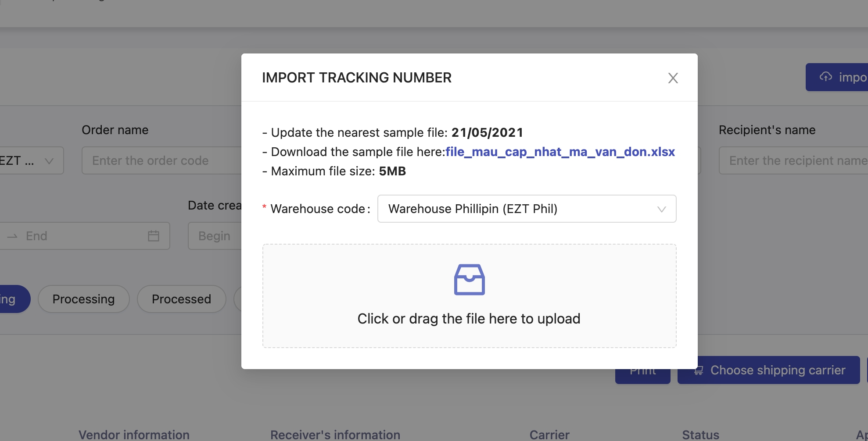Image resolution: width=868 pixels, height=441 pixels.
Task: Focus the order code input field
Action: point(161,160)
